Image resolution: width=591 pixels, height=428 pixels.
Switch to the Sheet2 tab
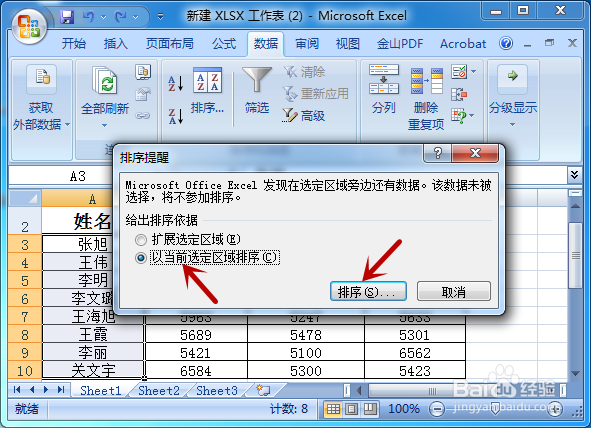click(159, 391)
